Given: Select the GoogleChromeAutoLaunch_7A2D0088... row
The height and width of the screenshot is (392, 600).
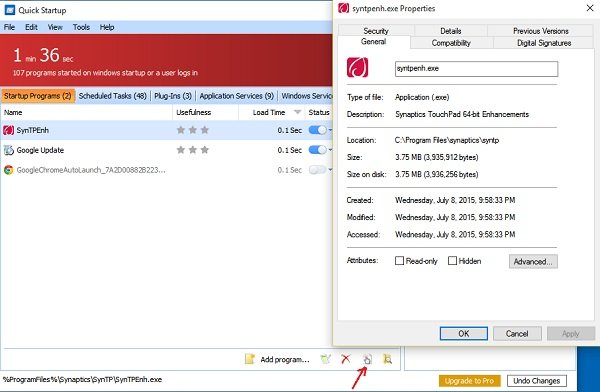Looking at the screenshot, I should (x=167, y=170).
